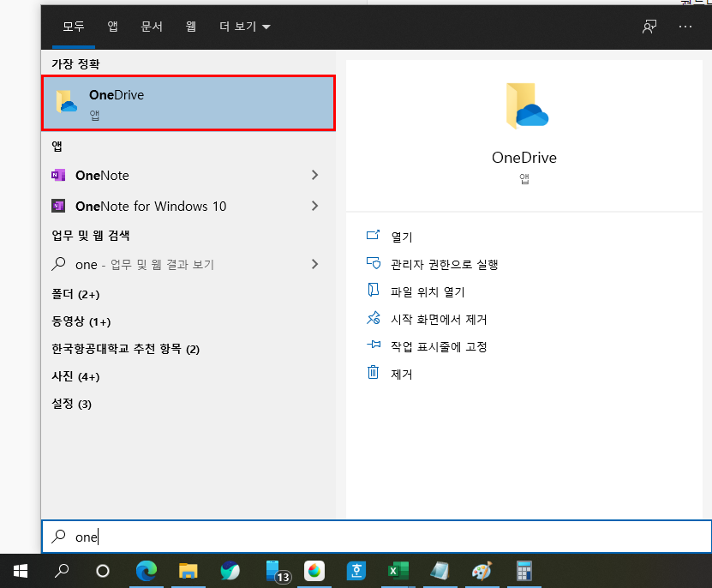Open the notepad app taskbar icon
Image resolution: width=712 pixels, height=588 pixels.
point(440,571)
